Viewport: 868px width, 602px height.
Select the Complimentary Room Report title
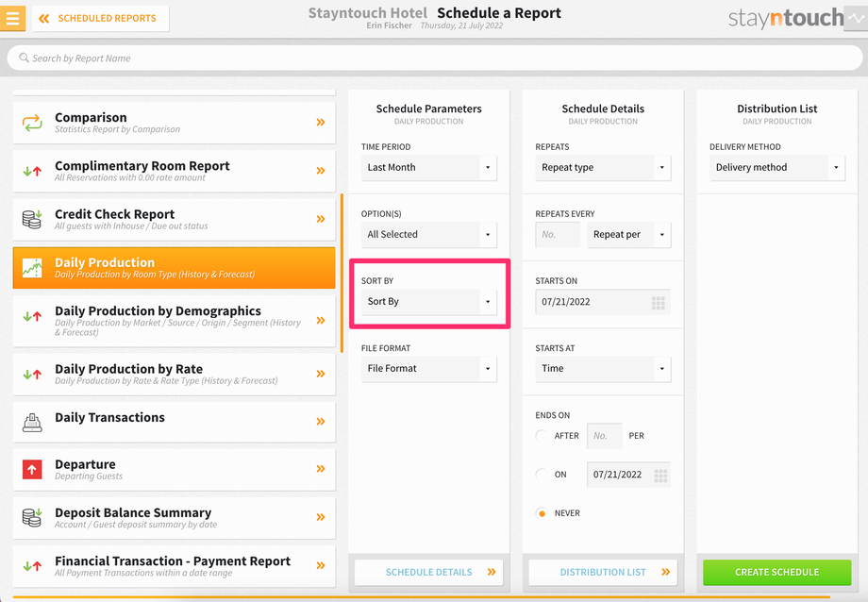pos(142,165)
